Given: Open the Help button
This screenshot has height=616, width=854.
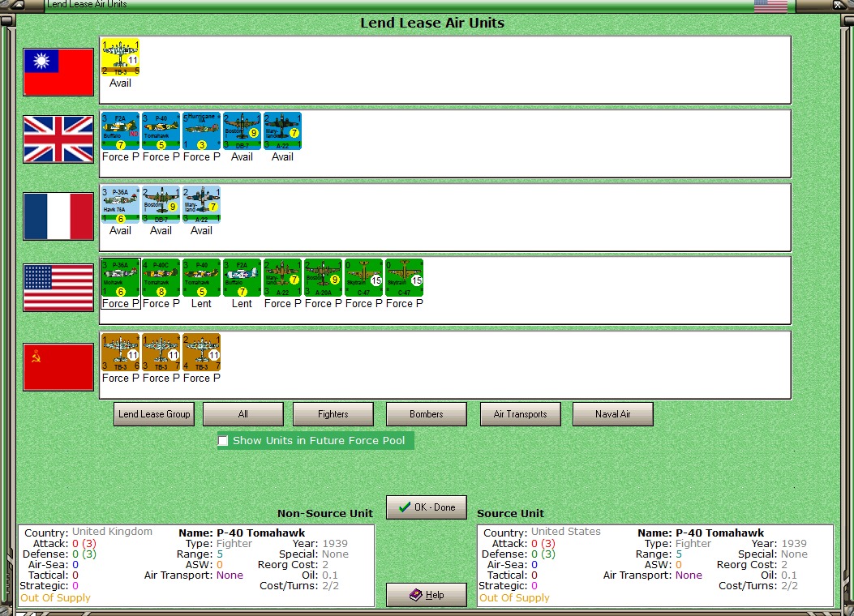Looking at the screenshot, I should coord(427,595).
